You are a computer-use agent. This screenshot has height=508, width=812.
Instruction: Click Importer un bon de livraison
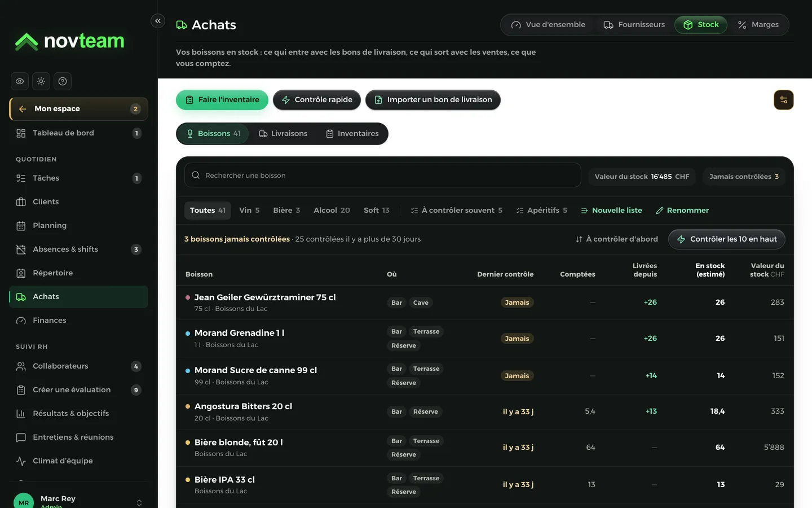pyautogui.click(x=433, y=100)
